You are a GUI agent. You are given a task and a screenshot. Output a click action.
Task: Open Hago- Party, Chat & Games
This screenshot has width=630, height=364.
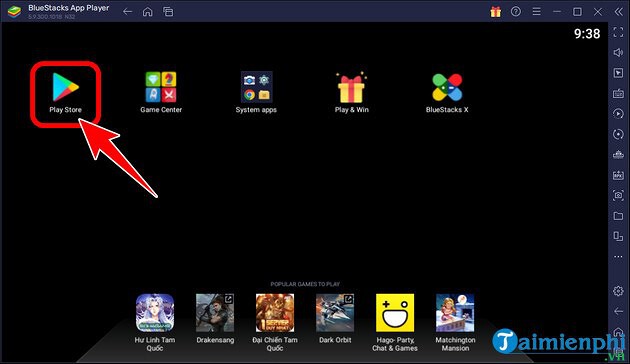click(395, 323)
